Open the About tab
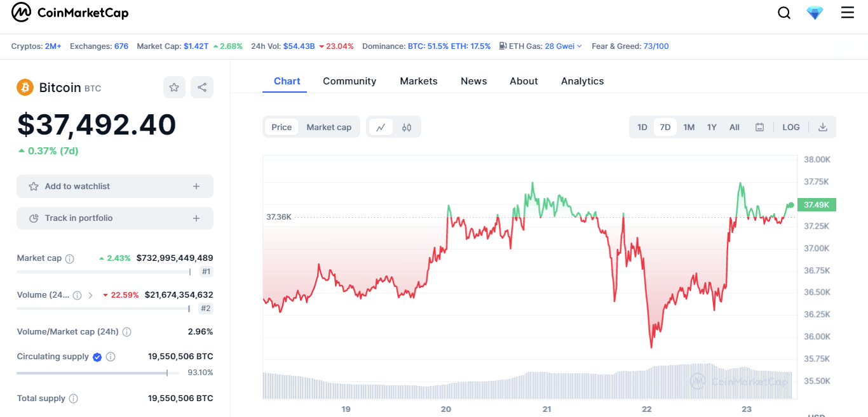868x417 pixels. (524, 81)
